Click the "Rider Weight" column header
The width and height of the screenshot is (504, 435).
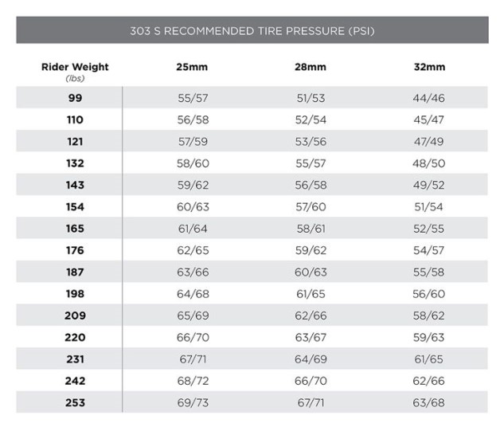(x=75, y=67)
